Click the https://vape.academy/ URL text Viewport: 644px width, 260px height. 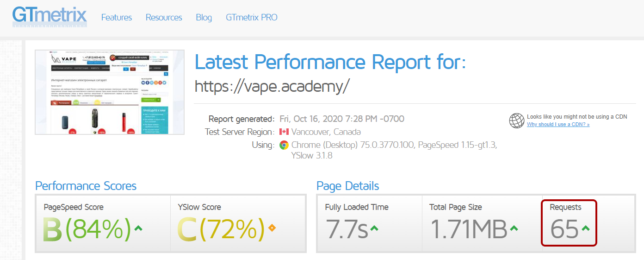(272, 86)
